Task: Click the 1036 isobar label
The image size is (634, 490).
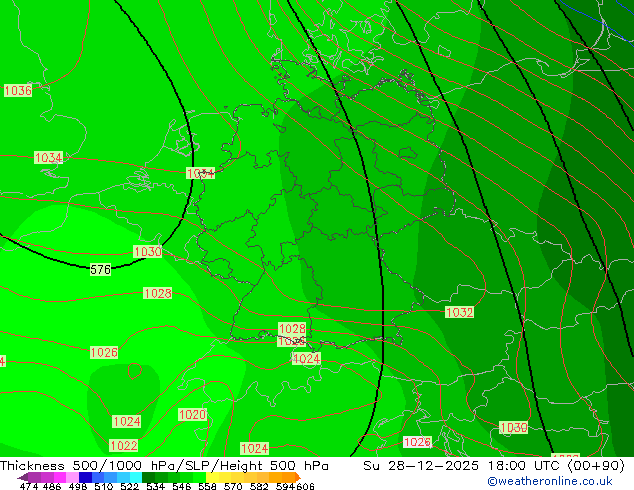Action: coord(18,91)
